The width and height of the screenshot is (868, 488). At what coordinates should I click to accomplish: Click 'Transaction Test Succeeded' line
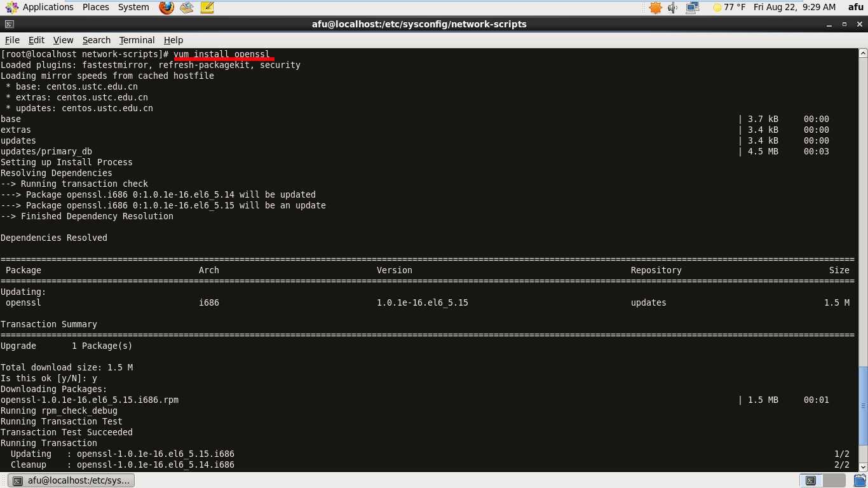[x=67, y=432]
